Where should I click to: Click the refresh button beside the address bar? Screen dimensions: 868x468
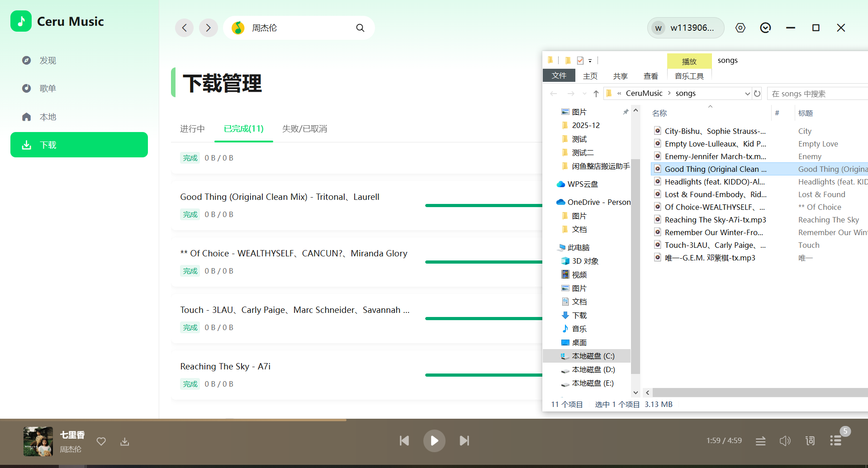point(758,93)
